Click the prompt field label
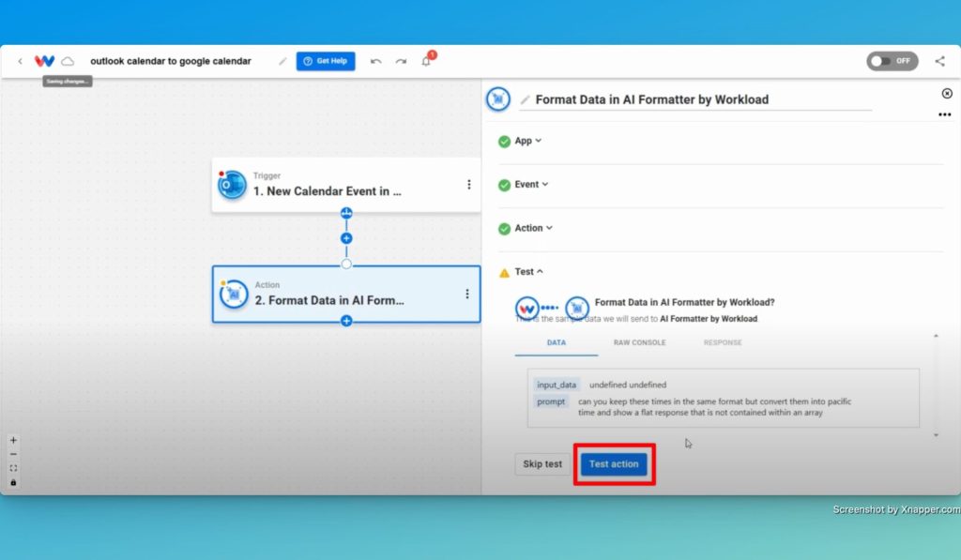 [551, 401]
